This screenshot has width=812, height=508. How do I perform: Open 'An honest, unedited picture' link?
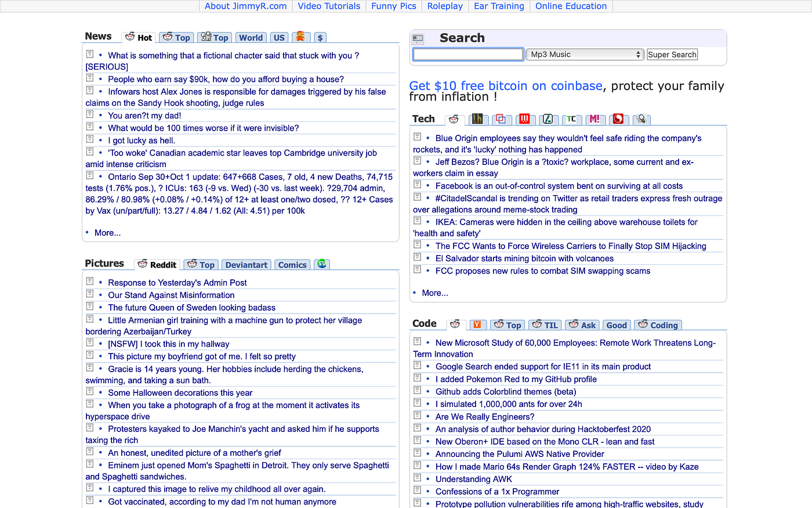pyautogui.click(x=194, y=453)
